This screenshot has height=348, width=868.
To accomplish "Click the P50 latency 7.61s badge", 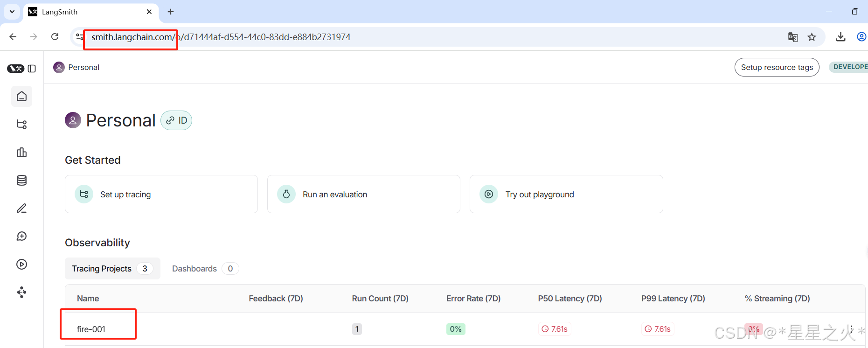I will pos(555,329).
